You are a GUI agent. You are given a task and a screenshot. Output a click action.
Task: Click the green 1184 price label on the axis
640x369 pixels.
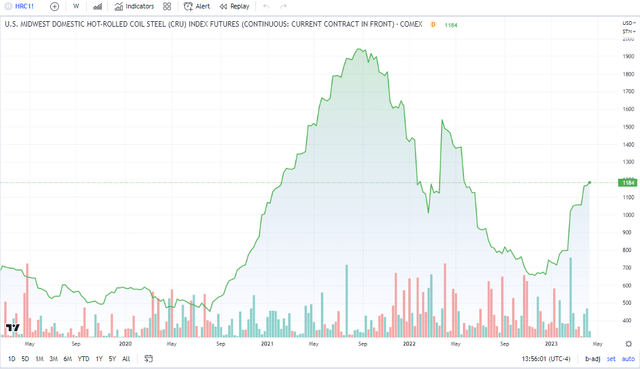[628, 182]
